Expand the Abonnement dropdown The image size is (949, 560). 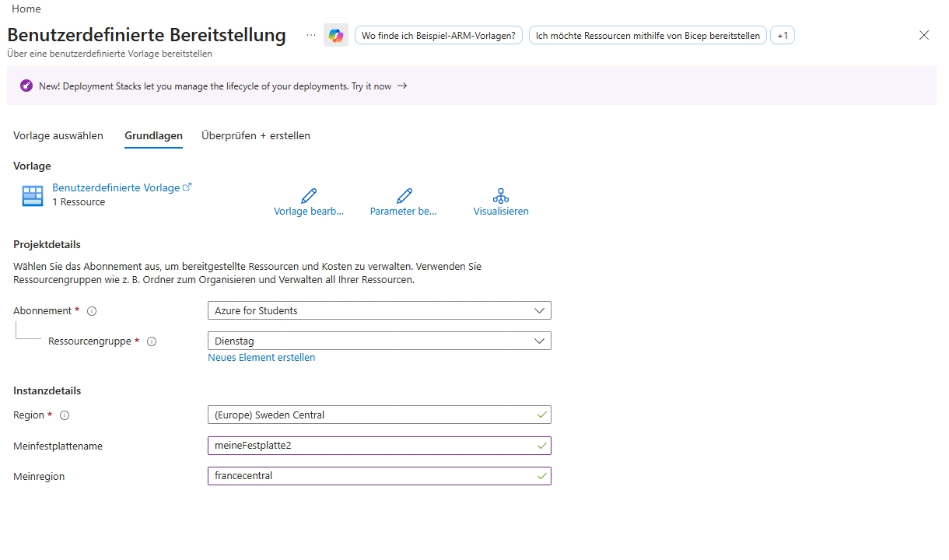point(379,310)
